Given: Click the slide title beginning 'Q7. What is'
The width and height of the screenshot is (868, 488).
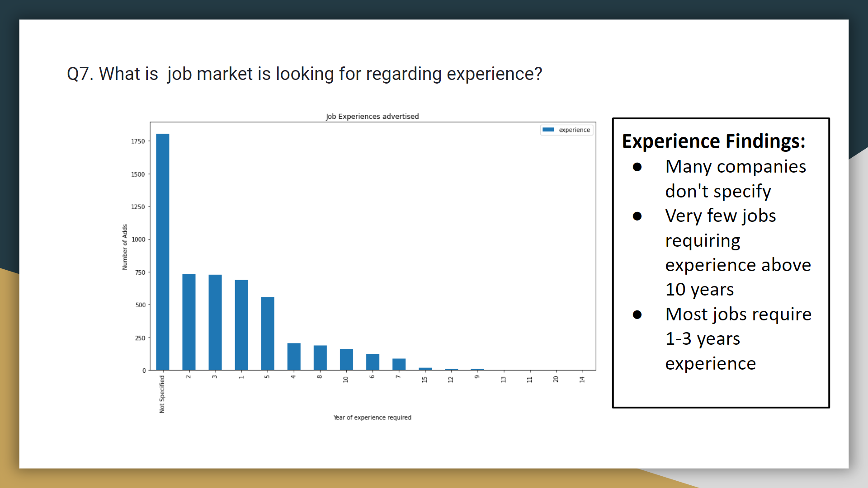Looking at the screenshot, I should click(304, 74).
